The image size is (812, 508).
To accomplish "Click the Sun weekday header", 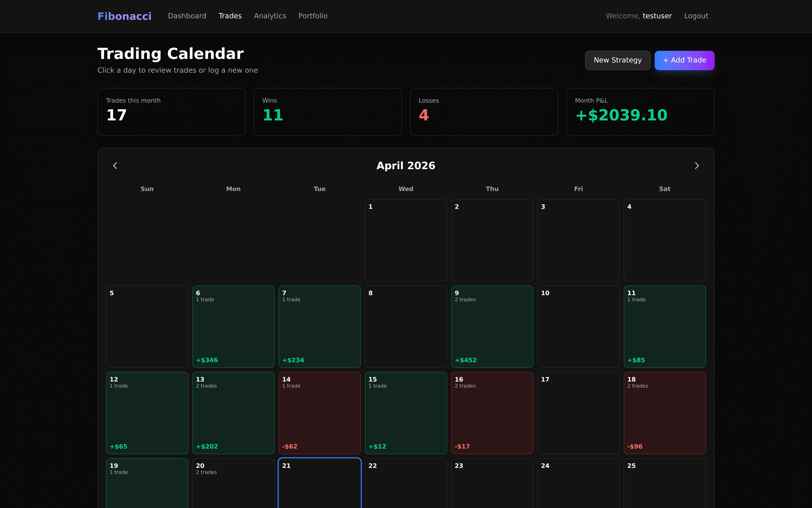I will pyautogui.click(x=147, y=189).
